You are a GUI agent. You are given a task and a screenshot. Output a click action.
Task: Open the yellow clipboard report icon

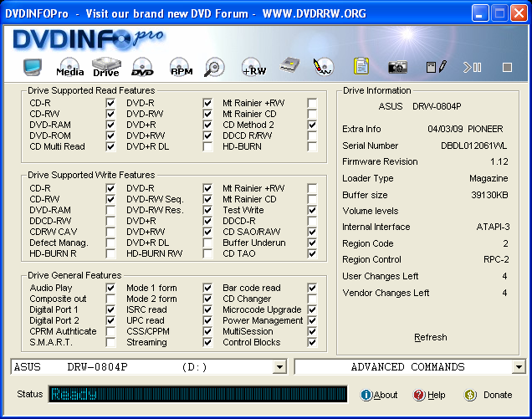coord(361,66)
